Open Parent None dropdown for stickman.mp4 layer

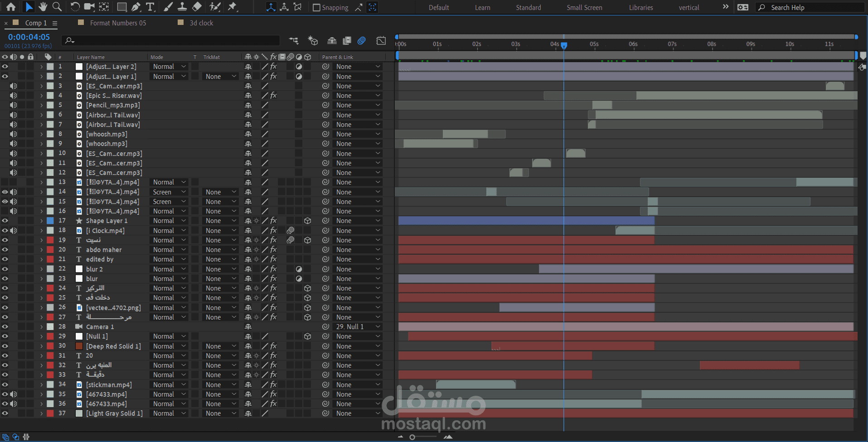pyautogui.click(x=358, y=385)
